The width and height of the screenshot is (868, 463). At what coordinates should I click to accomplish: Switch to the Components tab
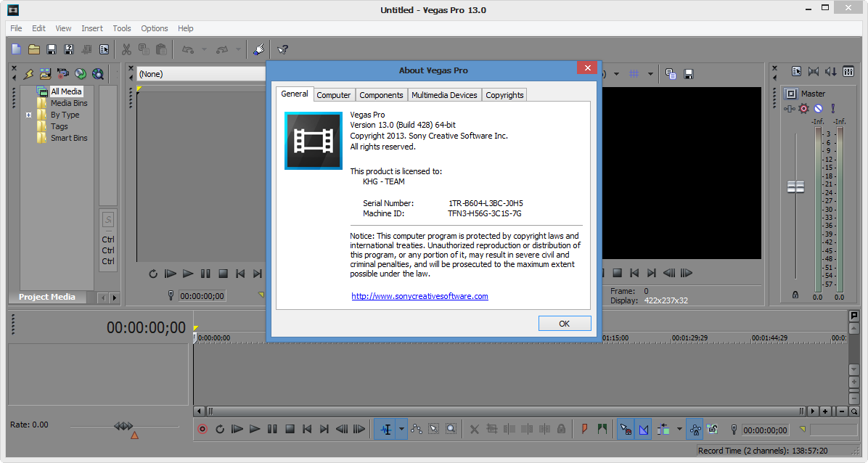tap(381, 95)
